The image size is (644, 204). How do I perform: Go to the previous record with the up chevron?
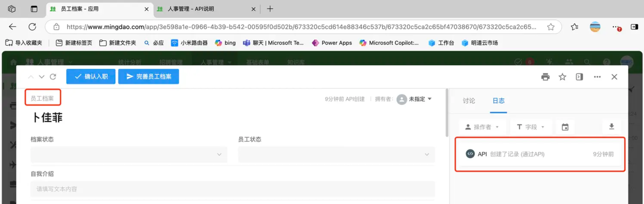coord(31,77)
